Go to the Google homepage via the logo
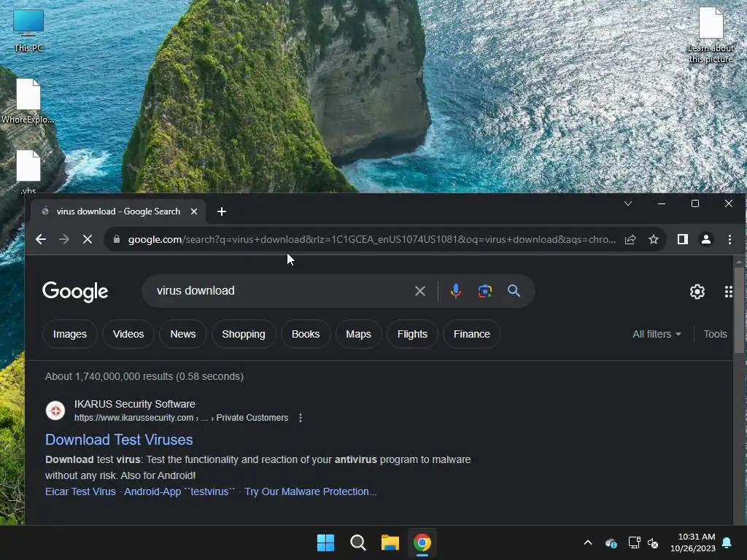Viewport: 747px width, 560px height. point(75,292)
